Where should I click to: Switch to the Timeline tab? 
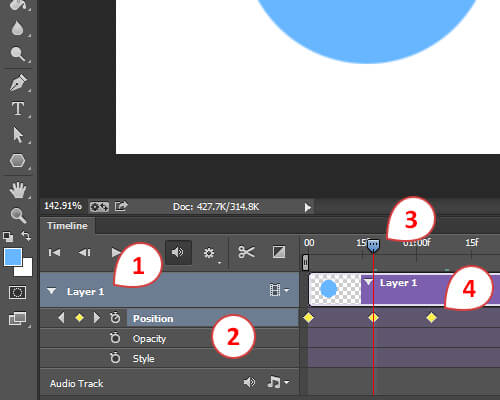click(x=67, y=226)
